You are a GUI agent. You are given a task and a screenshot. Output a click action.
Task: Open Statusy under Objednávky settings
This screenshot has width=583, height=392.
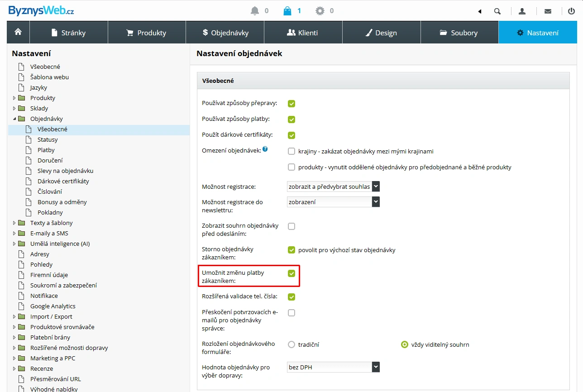point(48,139)
